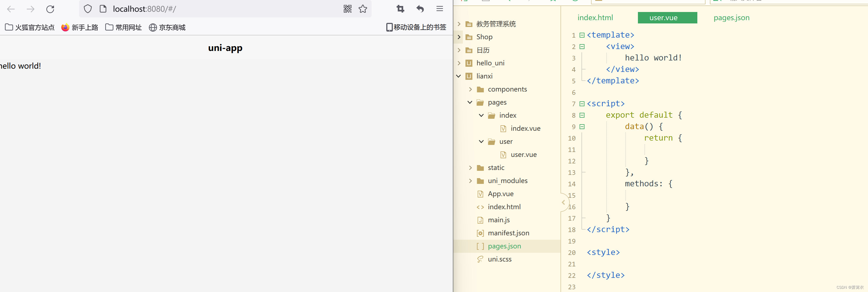Screen dimensions: 868x292
Task: Collapse the user folder
Action: click(481, 141)
